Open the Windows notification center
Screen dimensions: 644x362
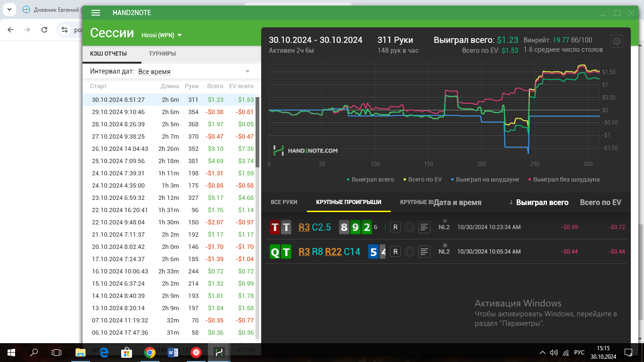pyautogui.click(x=628, y=352)
